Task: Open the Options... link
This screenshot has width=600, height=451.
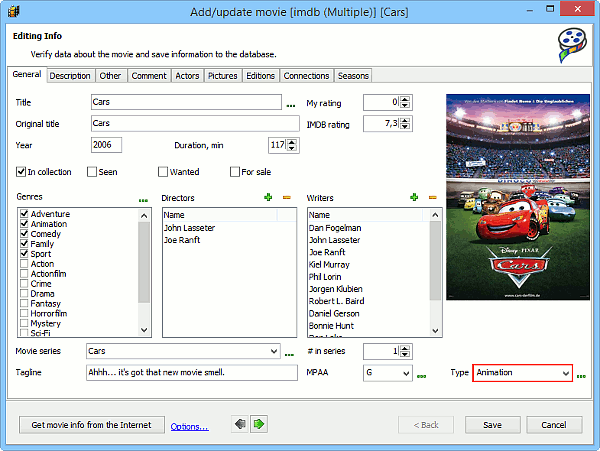Action: coord(189,427)
